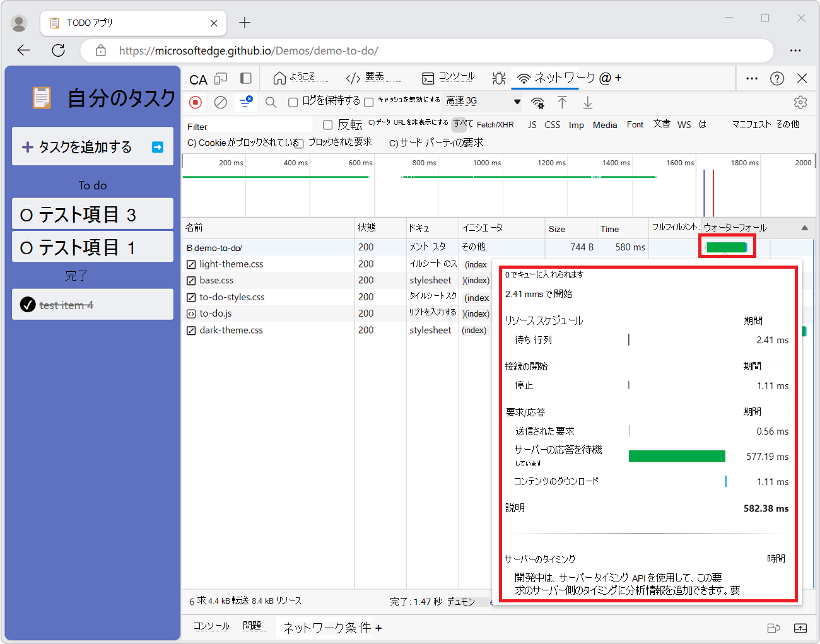Image resolution: width=820 pixels, height=644 pixels.
Task: Import a HAR file using the upload icon
Action: tap(562, 102)
